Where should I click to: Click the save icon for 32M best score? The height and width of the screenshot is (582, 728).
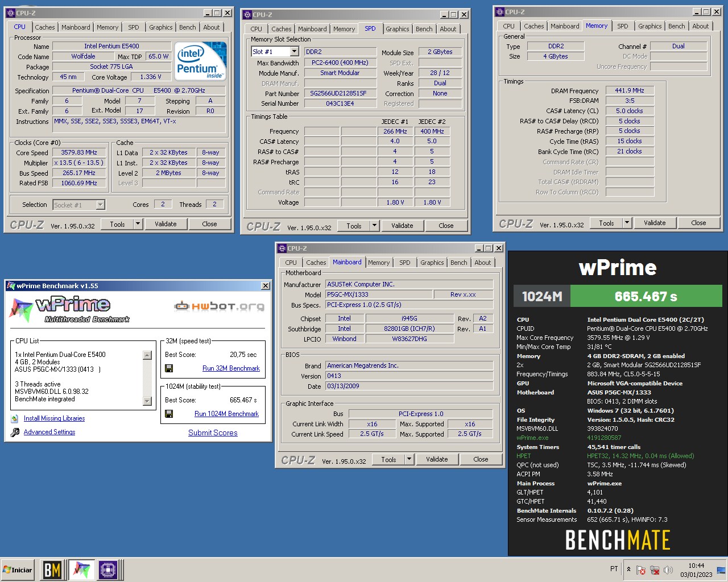pos(169,368)
